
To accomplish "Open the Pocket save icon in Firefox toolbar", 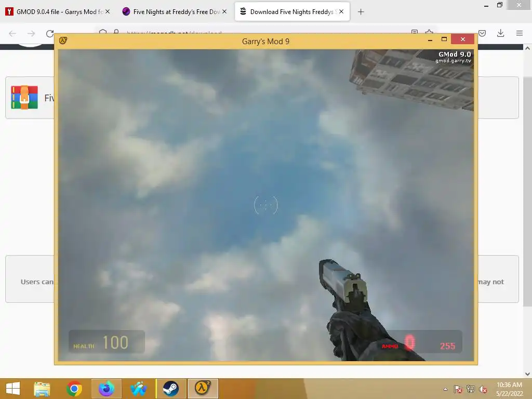I will 482,33.
